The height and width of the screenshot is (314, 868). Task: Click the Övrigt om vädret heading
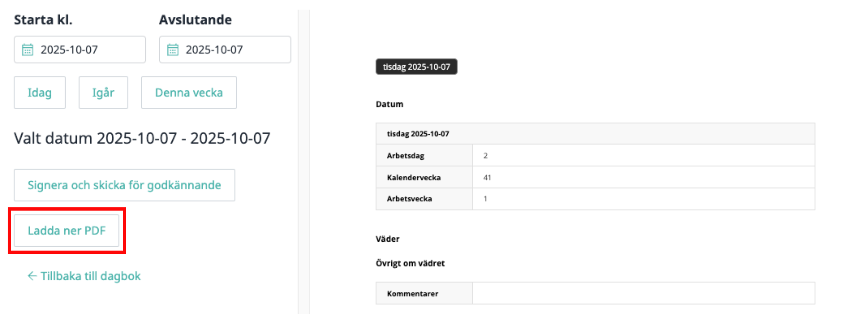coord(410,263)
